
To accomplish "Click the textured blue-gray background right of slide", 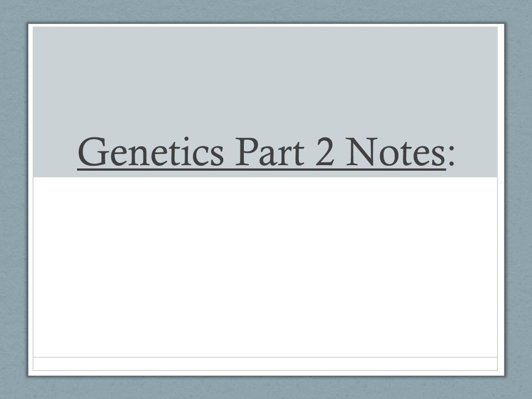I will pyautogui.click(x=519, y=199).
